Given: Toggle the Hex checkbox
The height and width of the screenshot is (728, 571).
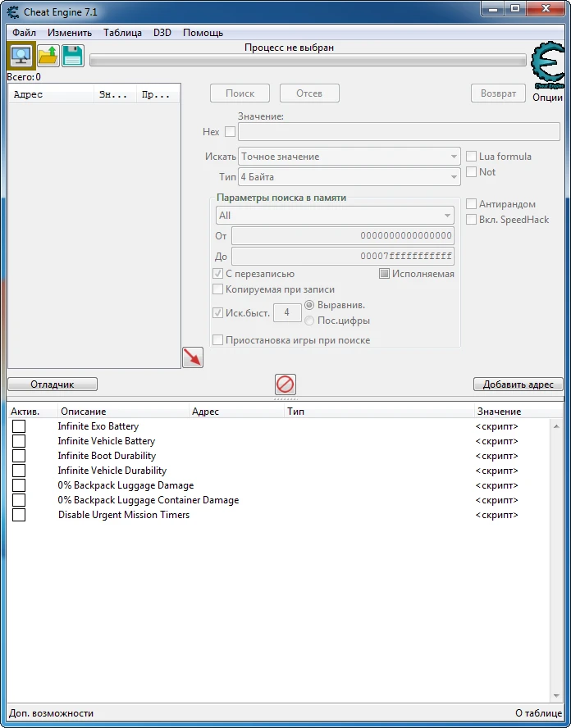Looking at the screenshot, I should 230,132.
